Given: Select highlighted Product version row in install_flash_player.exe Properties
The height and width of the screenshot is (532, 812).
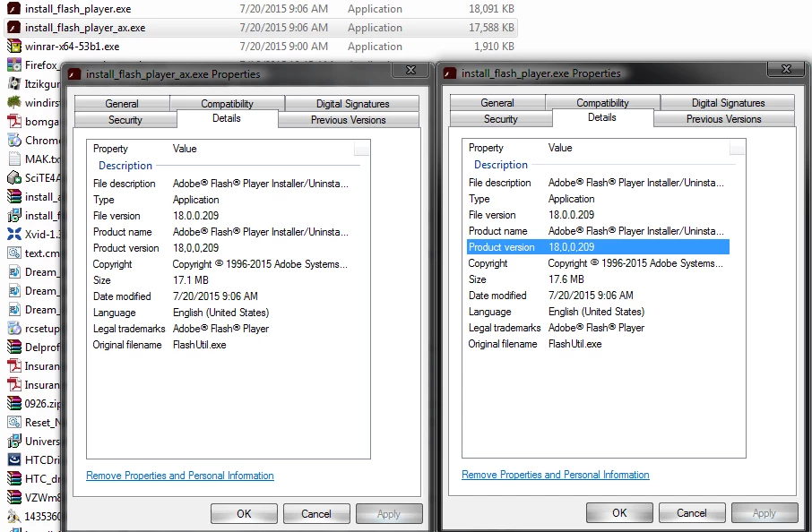Looking at the screenshot, I should pyautogui.click(x=598, y=247).
